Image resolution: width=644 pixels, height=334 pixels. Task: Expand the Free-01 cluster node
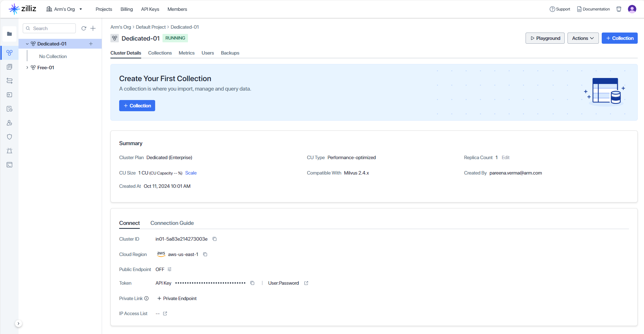click(27, 67)
